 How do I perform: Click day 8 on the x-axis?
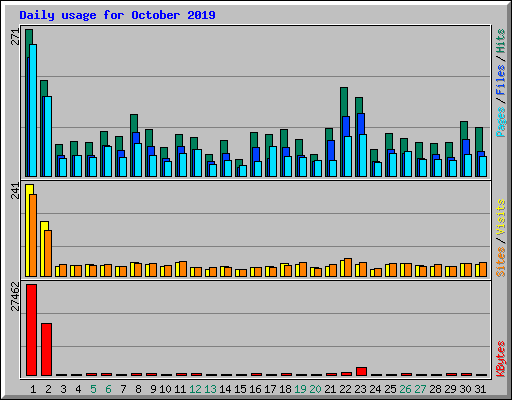[x=138, y=389]
